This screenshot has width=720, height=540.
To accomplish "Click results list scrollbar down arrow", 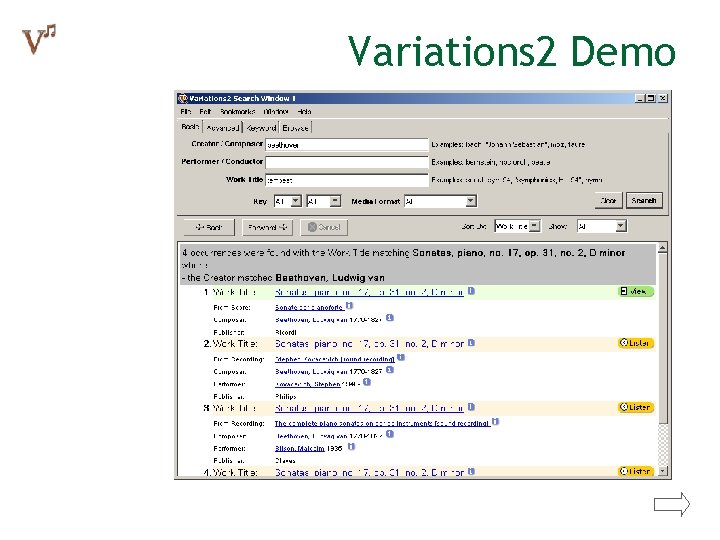I will pos(662,471).
